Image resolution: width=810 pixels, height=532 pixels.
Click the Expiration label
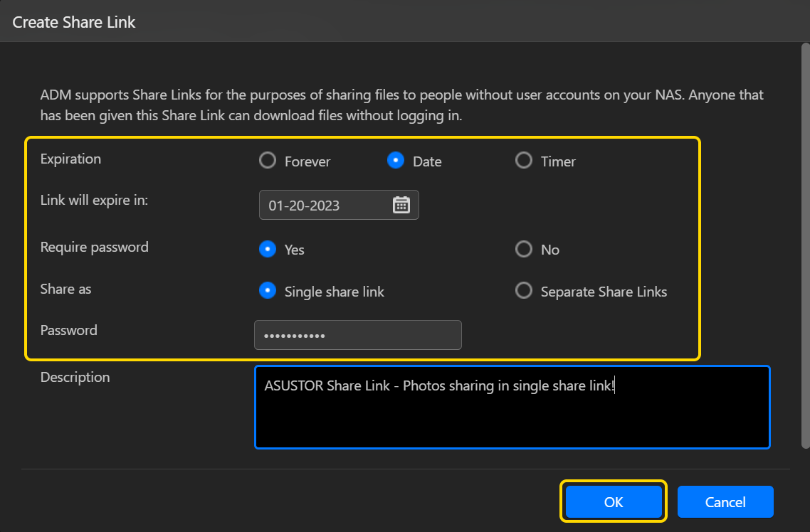tap(70, 159)
